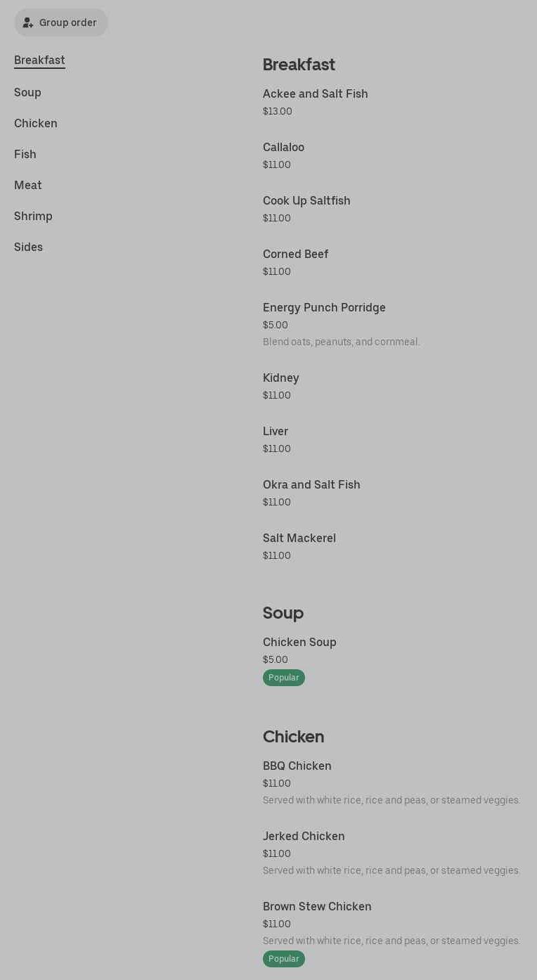Open the Ackee and Salt Fish item
537x980 pixels.
click(x=316, y=94)
